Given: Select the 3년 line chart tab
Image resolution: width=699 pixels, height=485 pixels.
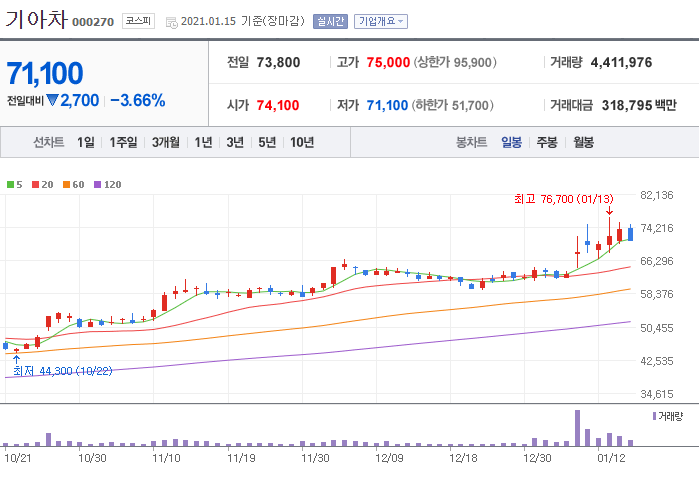Looking at the screenshot, I should 235,142.
